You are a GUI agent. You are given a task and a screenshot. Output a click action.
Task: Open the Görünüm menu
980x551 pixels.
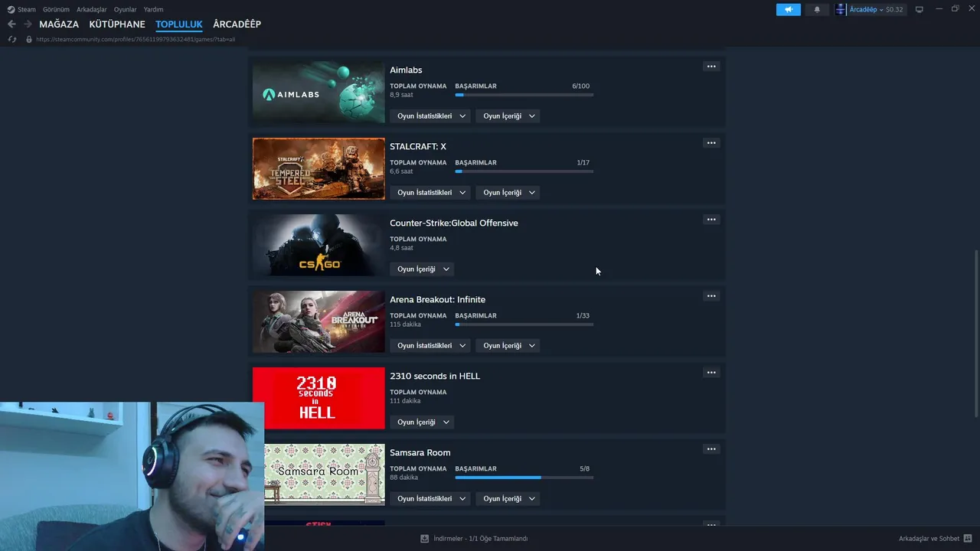pos(56,9)
